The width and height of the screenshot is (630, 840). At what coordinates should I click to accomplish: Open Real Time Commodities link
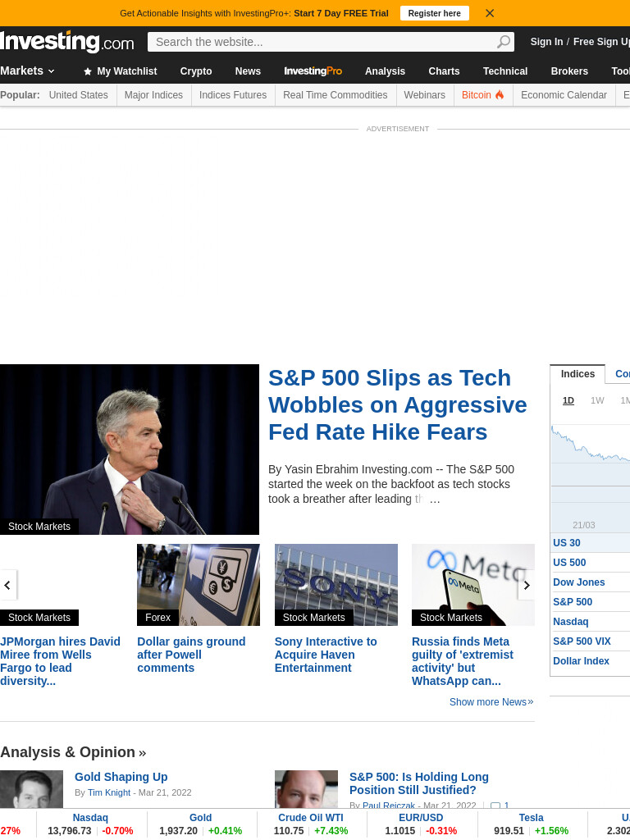[x=336, y=95]
